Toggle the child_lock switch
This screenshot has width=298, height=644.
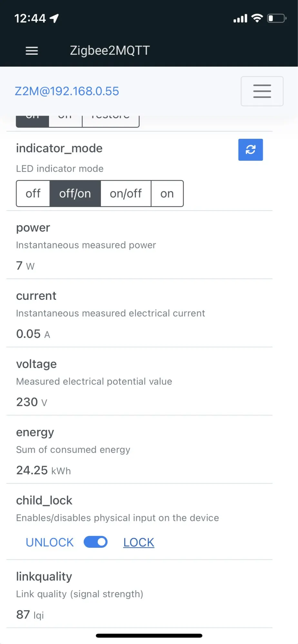(x=95, y=542)
